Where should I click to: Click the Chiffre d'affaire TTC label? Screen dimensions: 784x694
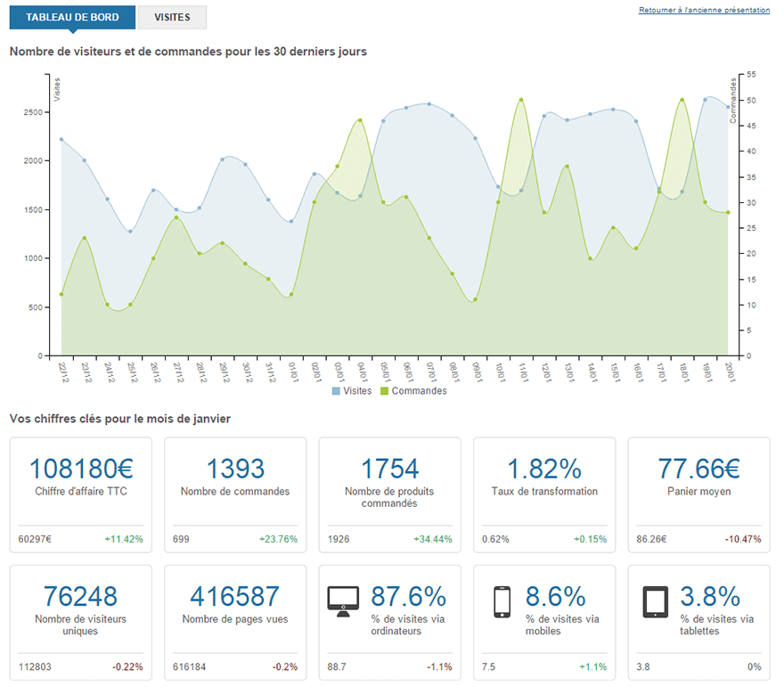point(81,492)
